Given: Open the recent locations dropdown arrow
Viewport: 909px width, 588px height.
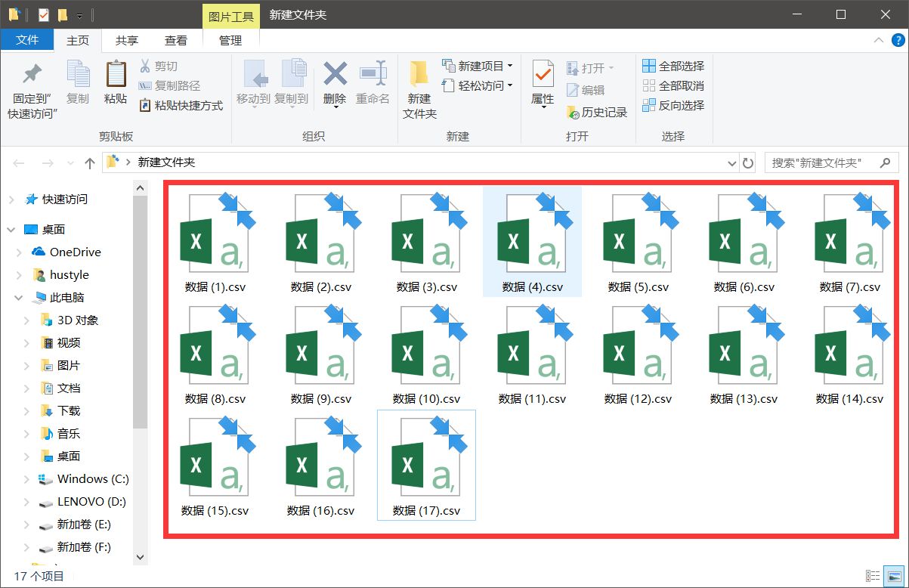Looking at the screenshot, I should 70,163.
